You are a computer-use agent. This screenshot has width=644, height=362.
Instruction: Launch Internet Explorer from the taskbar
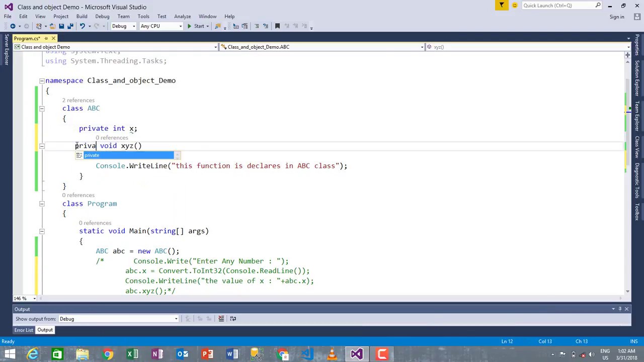click(x=33, y=354)
